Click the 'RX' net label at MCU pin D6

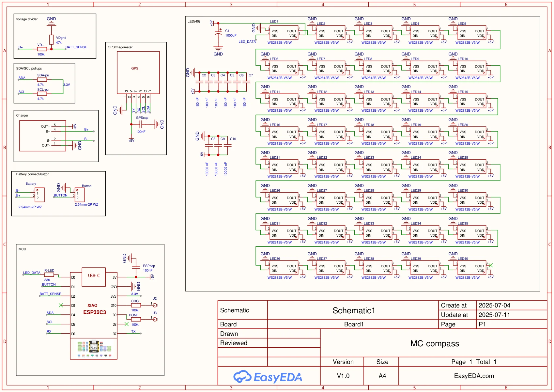coord(49,332)
